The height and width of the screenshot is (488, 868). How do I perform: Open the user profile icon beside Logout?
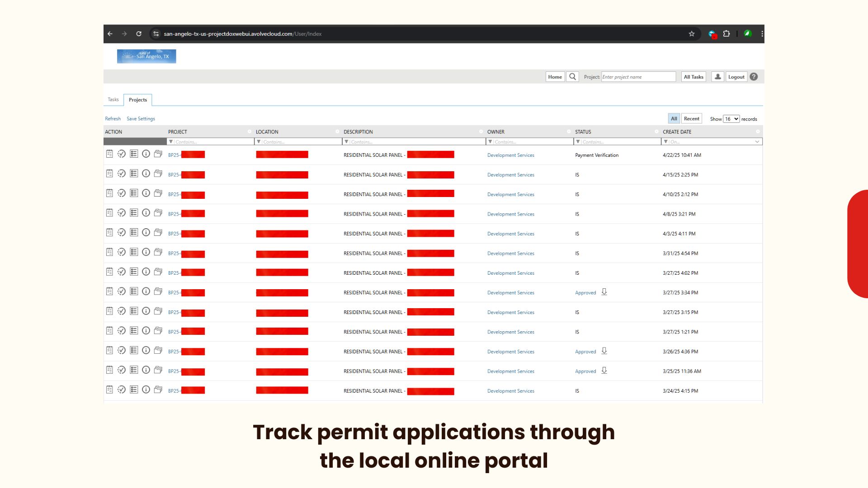pos(717,77)
